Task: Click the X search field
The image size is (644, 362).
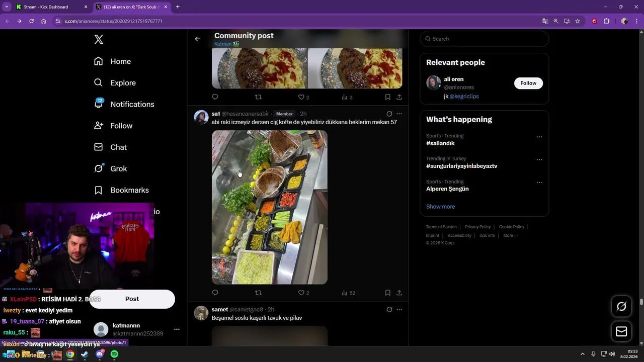Action: (484, 39)
